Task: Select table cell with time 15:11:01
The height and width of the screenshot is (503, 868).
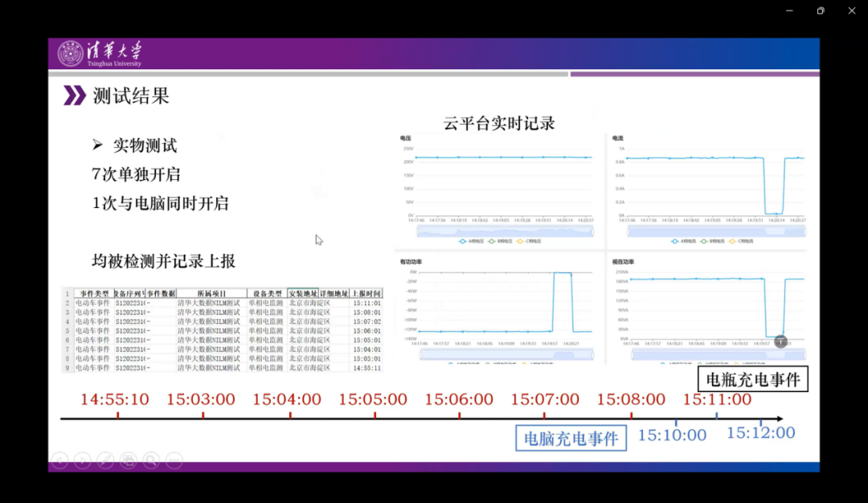Action: pos(366,303)
